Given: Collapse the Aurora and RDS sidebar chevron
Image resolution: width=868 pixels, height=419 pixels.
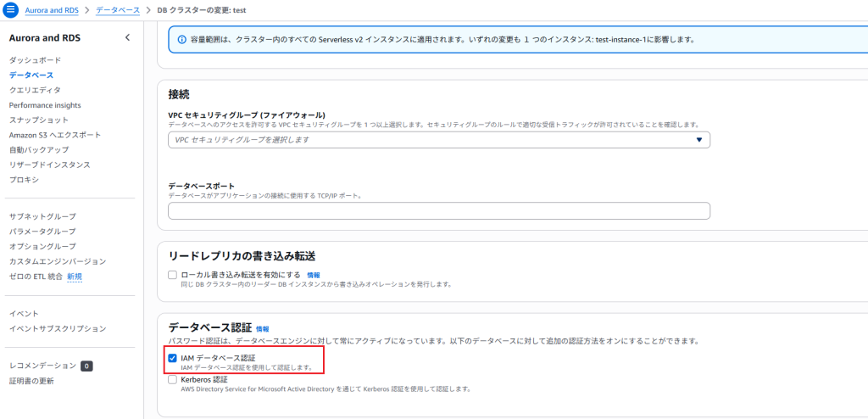Looking at the screenshot, I should (x=127, y=37).
